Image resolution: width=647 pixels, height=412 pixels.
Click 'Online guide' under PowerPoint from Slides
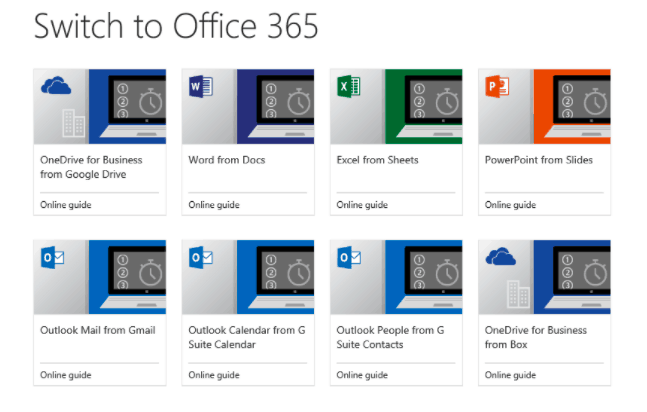510,205
